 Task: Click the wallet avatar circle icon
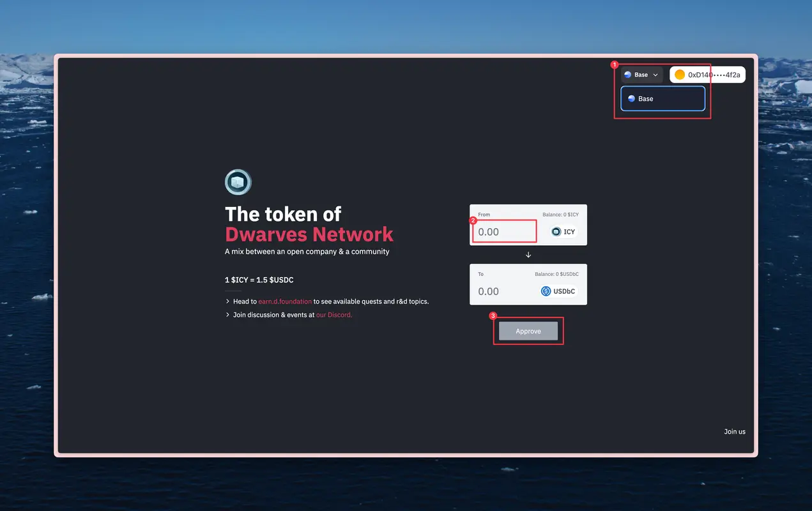coord(680,75)
